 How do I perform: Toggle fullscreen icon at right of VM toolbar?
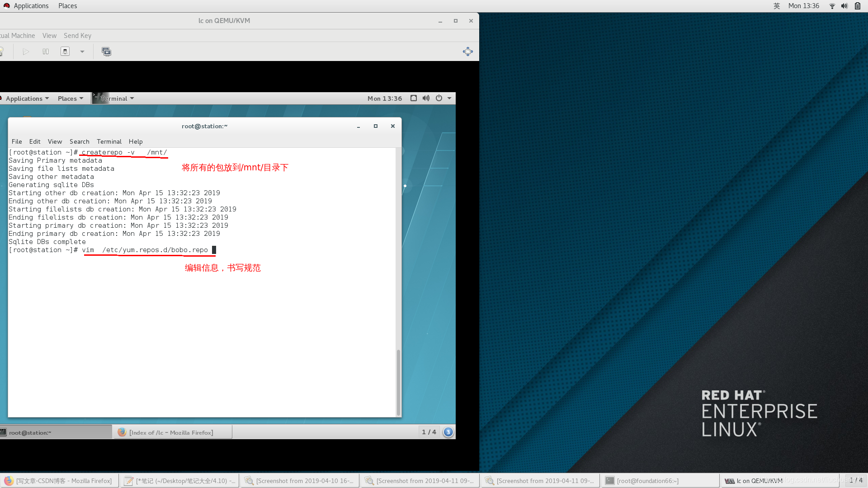468,52
